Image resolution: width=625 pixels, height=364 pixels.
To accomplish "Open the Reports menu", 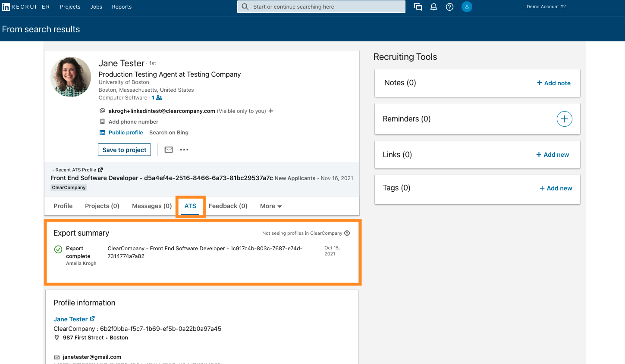I will [122, 7].
